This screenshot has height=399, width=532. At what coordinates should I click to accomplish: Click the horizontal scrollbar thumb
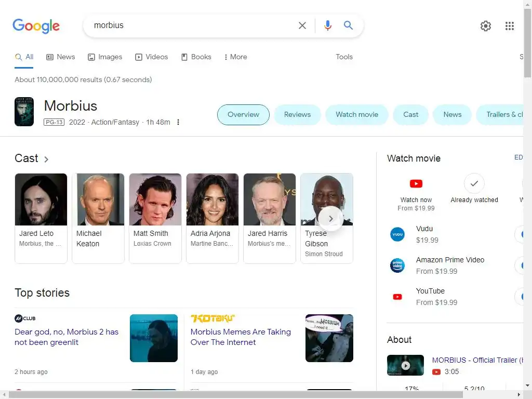[236, 395]
